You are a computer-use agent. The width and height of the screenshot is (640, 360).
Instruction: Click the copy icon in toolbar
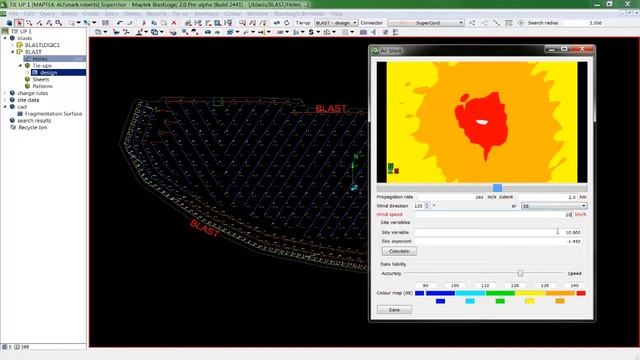[x=154, y=23]
